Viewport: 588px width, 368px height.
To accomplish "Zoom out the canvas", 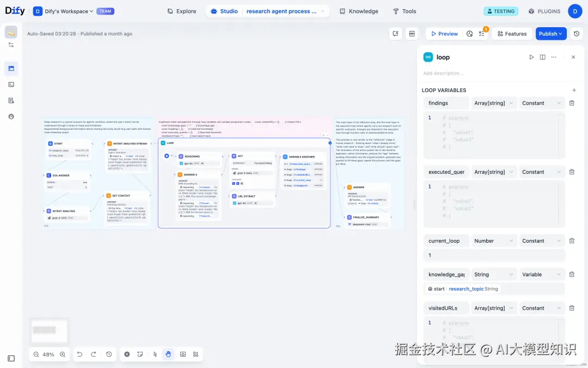I will (x=36, y=354).
